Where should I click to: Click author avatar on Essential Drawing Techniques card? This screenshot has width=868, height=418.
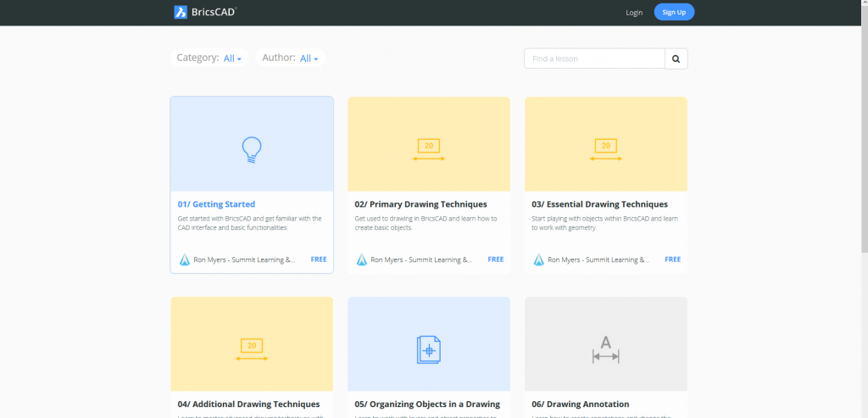point(538,259)
